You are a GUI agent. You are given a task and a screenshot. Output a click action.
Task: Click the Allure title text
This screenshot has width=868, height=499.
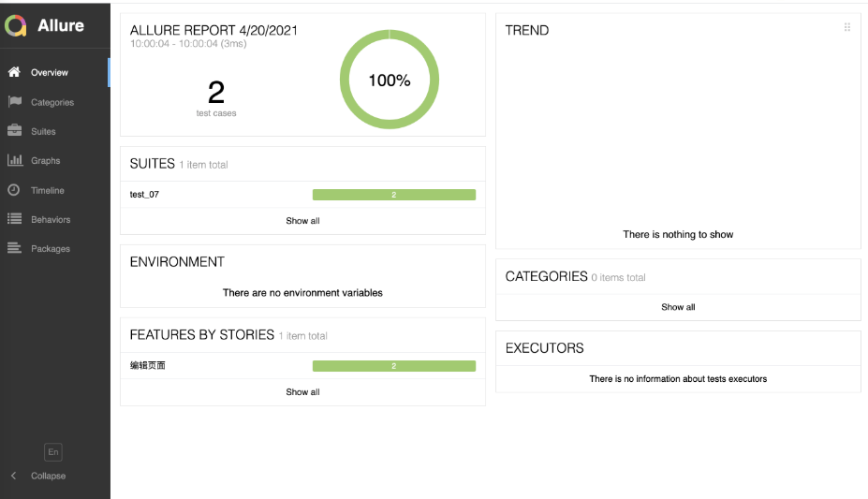(61, 25)
